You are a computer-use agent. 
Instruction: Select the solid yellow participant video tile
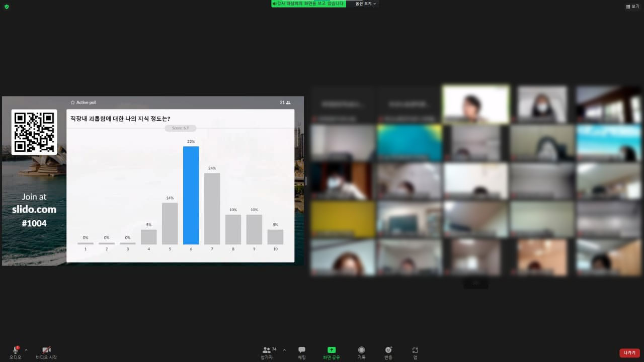343,219
